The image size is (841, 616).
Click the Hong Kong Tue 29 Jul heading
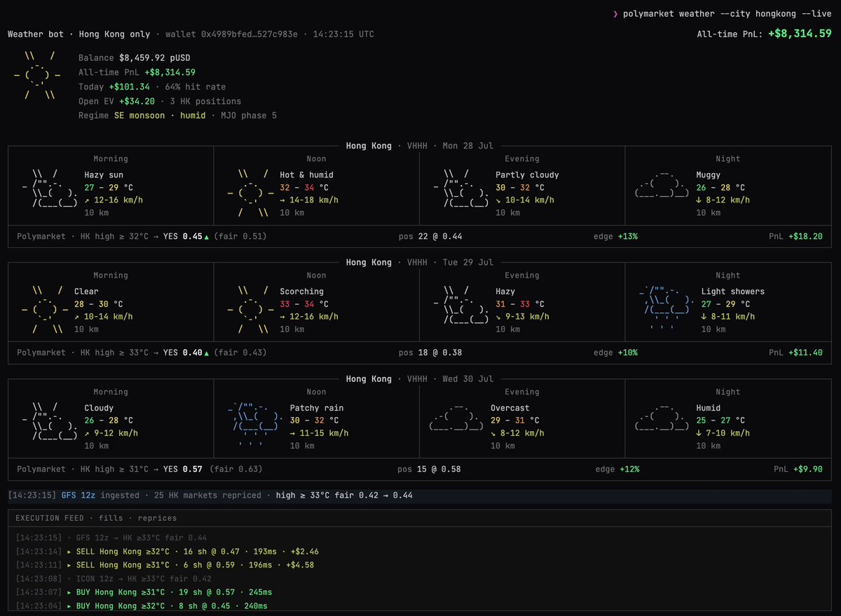420,262
